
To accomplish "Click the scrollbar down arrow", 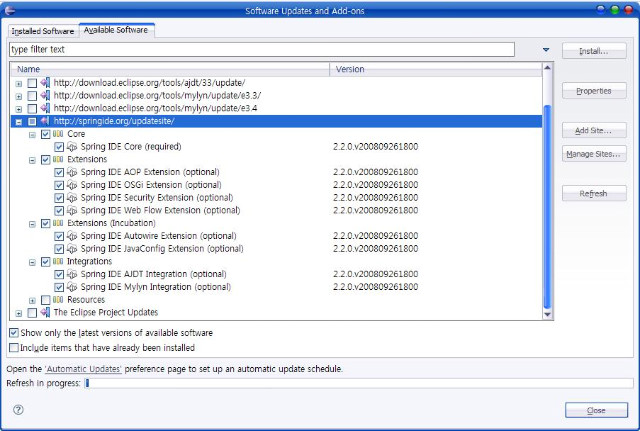I will tap(547, 314).
